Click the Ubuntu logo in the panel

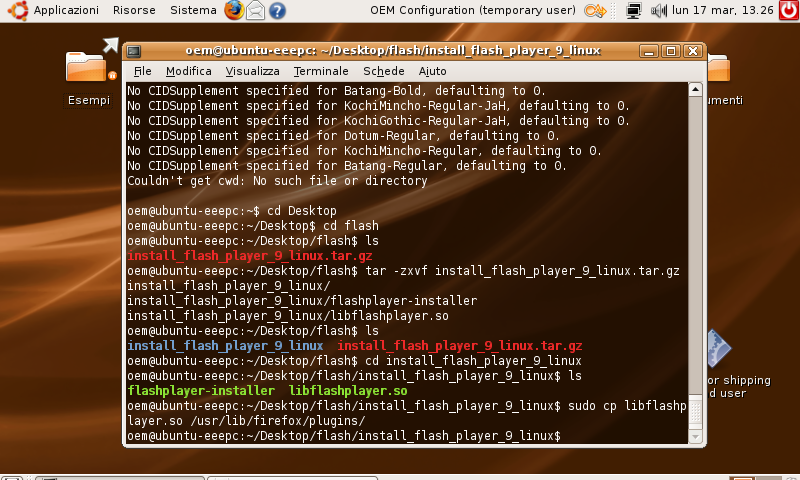18,10
